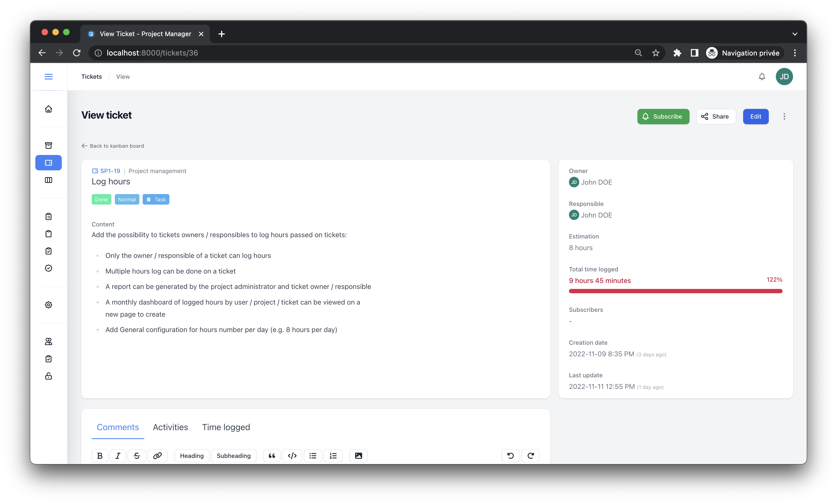Click the undo editor icon
Image resolution: width=837 pixels, height=504 pixels.
(510, 456)
